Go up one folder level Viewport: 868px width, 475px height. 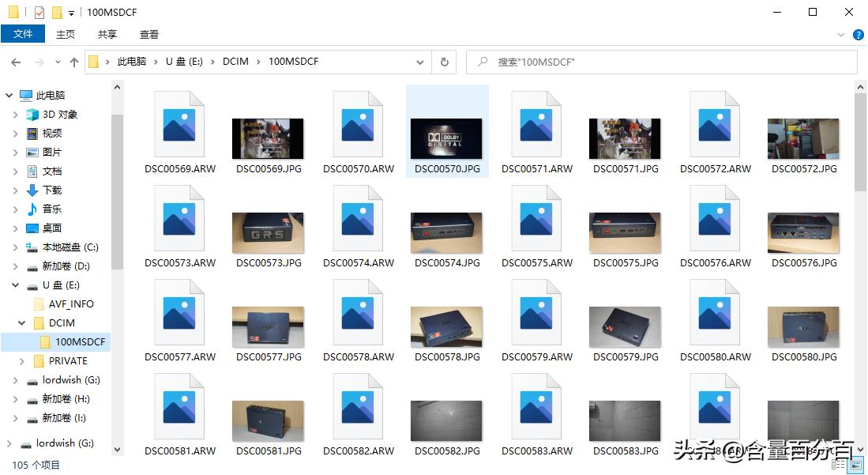pos(73,62)
